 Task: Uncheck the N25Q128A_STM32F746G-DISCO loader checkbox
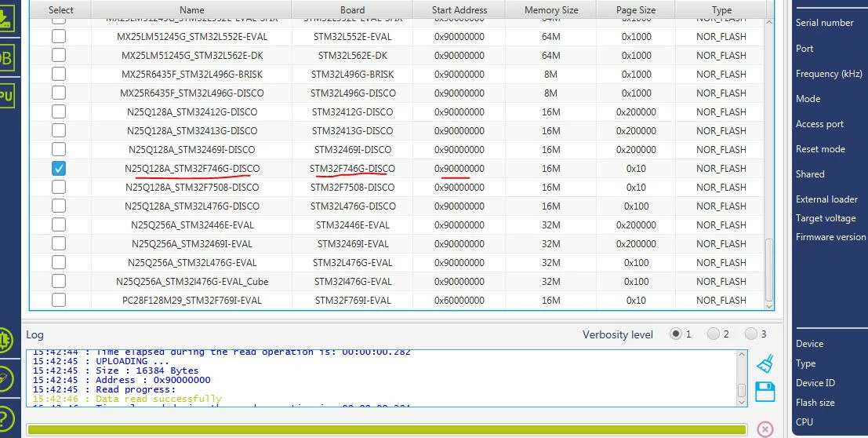(x=58, y=168)
